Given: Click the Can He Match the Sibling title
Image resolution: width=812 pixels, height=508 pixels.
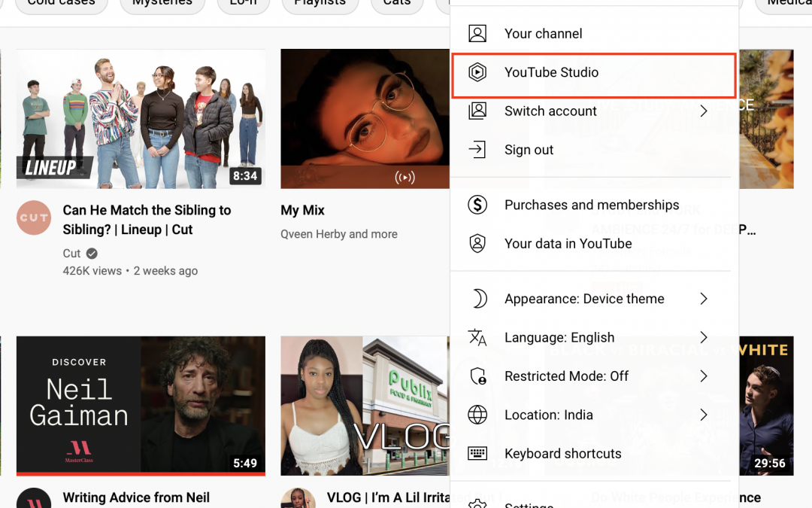Looking at the screenshot, I should [147, 220].
